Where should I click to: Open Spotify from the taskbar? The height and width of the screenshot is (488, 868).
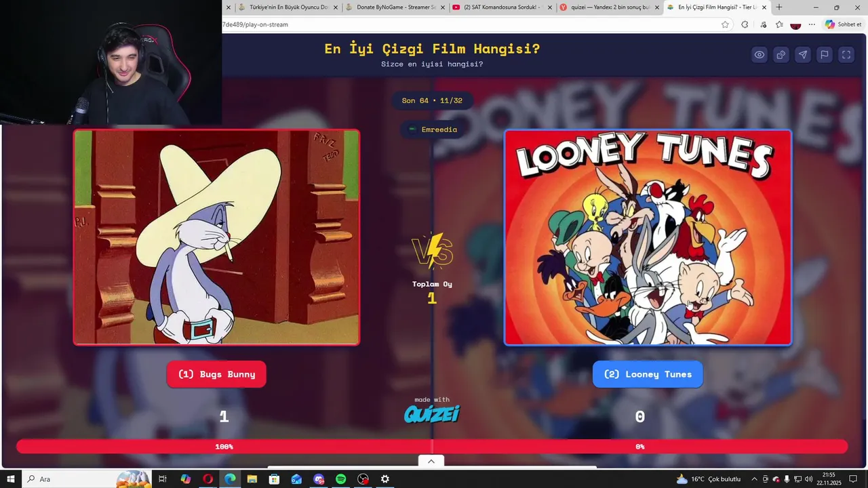click(340, 479)
